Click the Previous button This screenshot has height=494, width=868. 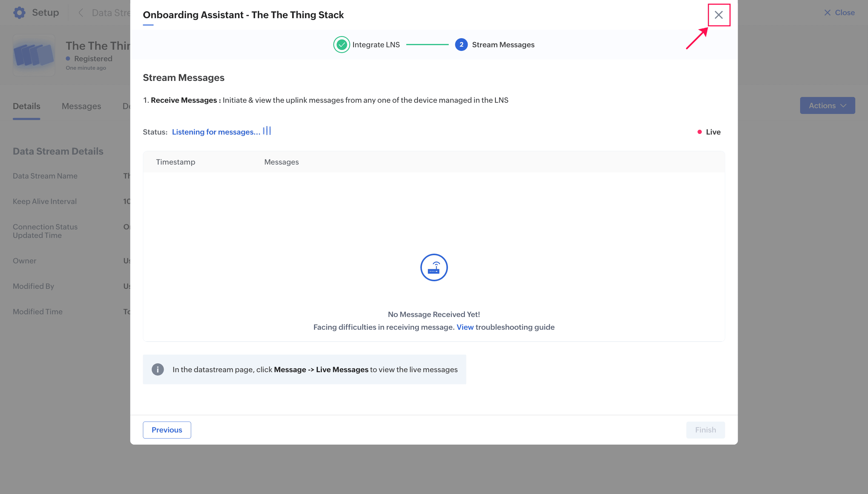(167, 429)
